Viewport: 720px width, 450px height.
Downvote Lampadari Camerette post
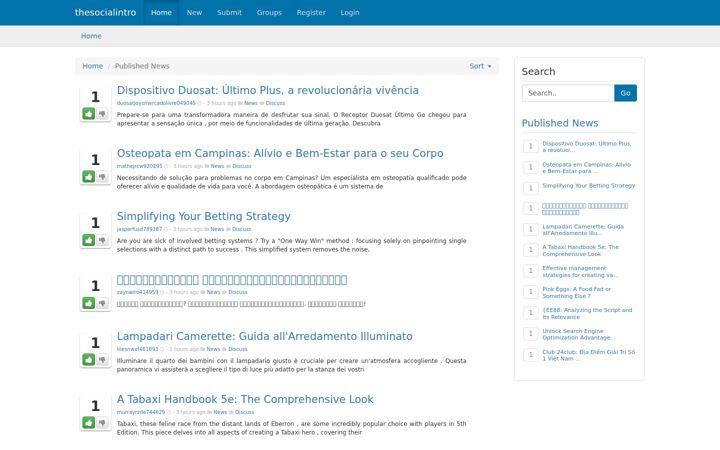tap(102, 360)
